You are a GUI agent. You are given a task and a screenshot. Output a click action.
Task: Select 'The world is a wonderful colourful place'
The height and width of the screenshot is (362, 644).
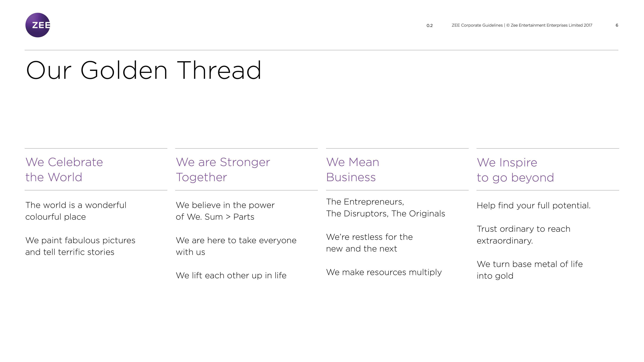tap(76, 211)
